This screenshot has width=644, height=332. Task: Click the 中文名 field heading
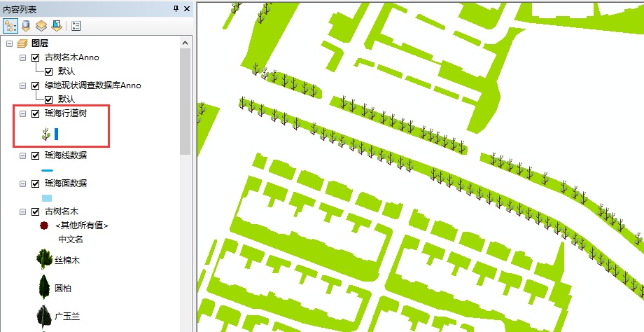tap(71, 239)
